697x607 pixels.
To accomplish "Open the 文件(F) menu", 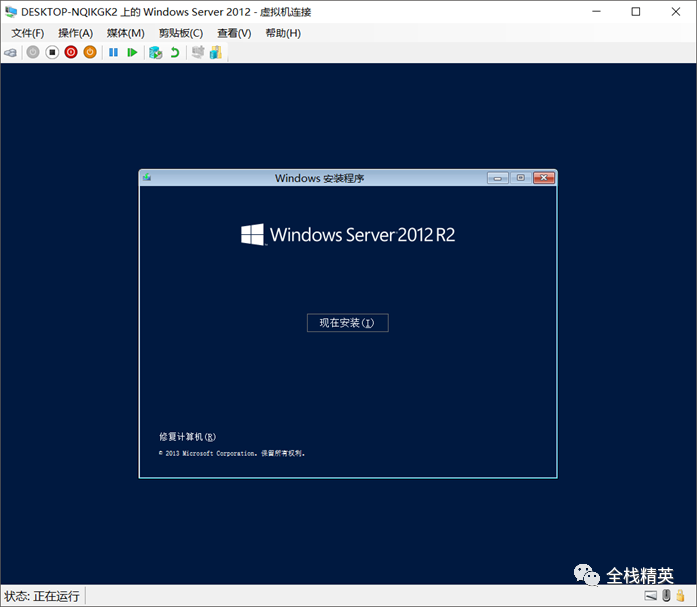I will pyautogui.click(x=28, y=33).
